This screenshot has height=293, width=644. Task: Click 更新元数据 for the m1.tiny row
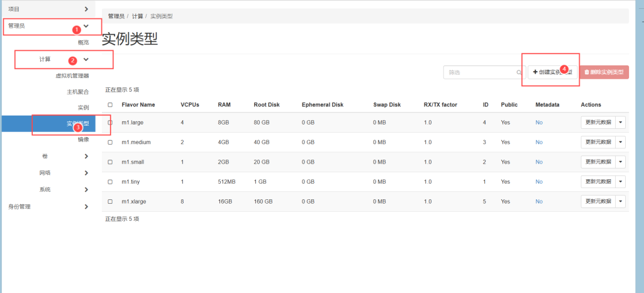pos(597,182)
